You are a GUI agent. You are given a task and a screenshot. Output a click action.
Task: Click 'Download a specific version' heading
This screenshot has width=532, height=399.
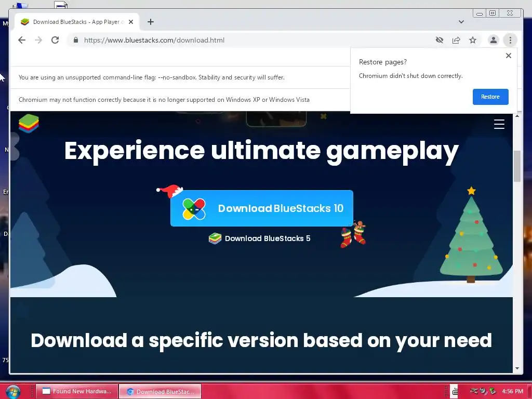261,341
